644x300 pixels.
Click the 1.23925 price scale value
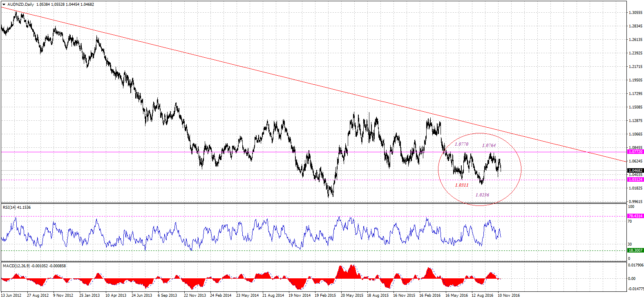635,53
